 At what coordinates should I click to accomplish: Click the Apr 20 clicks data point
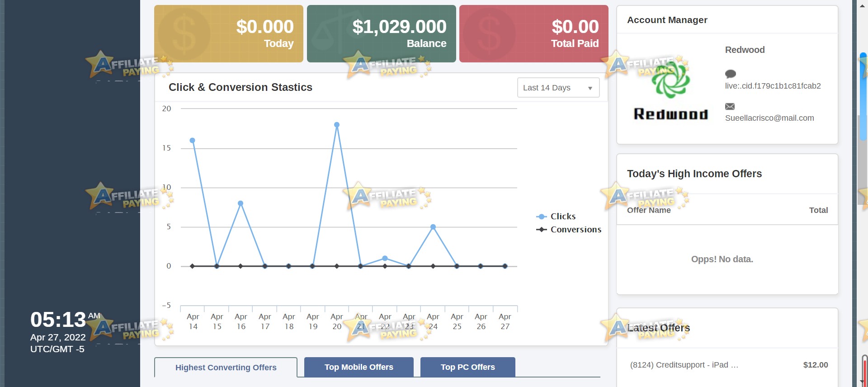337,125
